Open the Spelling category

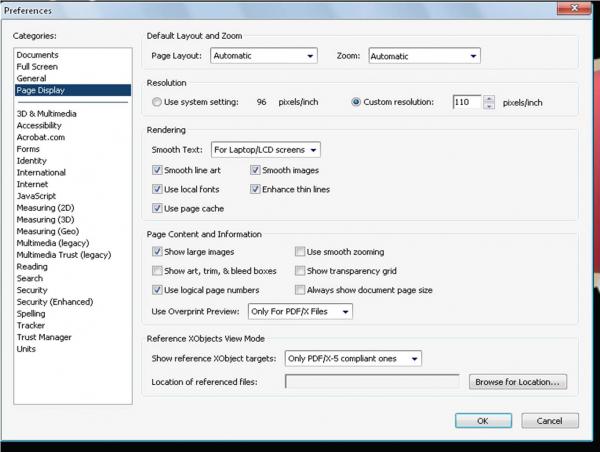tap(31, 314)
